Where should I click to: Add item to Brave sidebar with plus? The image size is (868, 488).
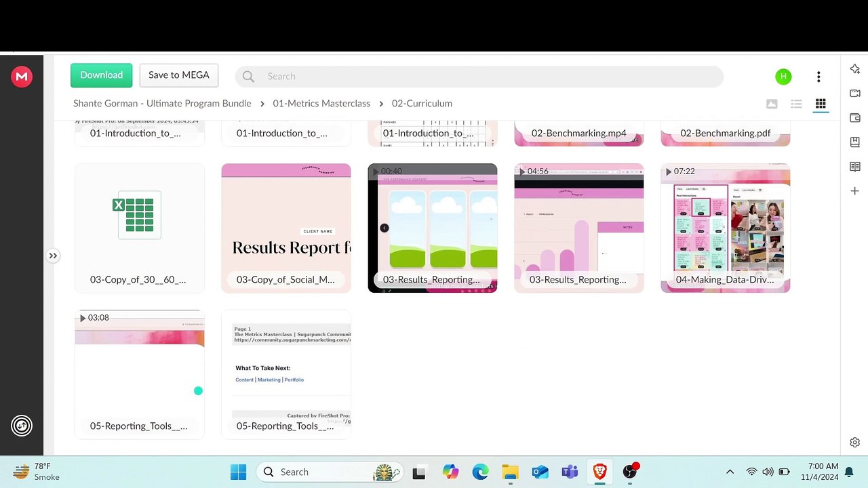pyautogui.click(x=854, y=191)
